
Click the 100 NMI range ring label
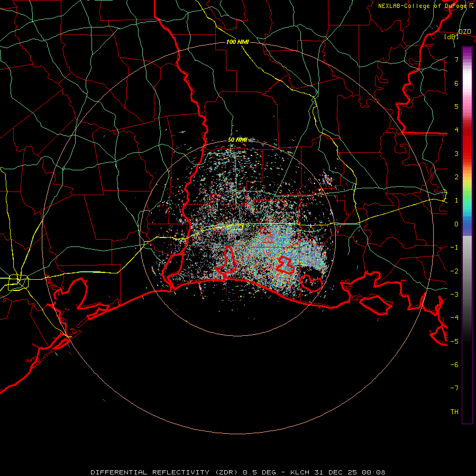click(237, 42)
